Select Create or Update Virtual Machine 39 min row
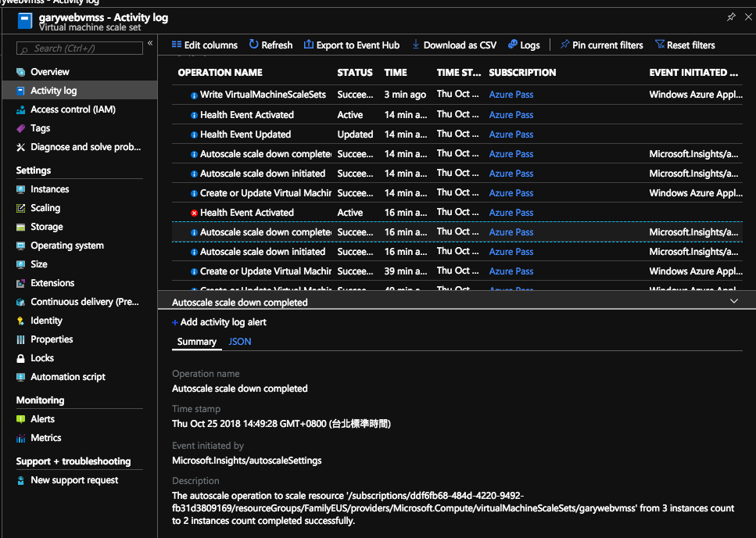 (457, 271)
